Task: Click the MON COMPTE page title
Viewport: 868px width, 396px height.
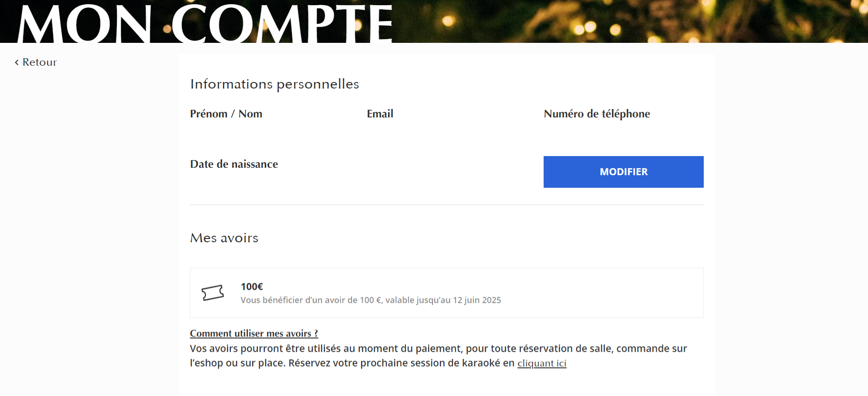Action: pyautogui.click(x=205, y=23)
